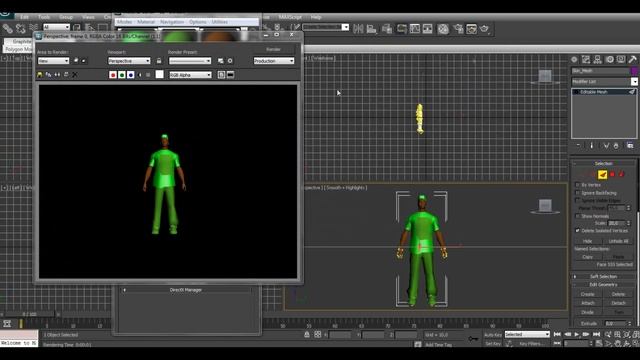Select Element sub-object level red cube icon
640x360 pixels.
click(x=622, y=174)
